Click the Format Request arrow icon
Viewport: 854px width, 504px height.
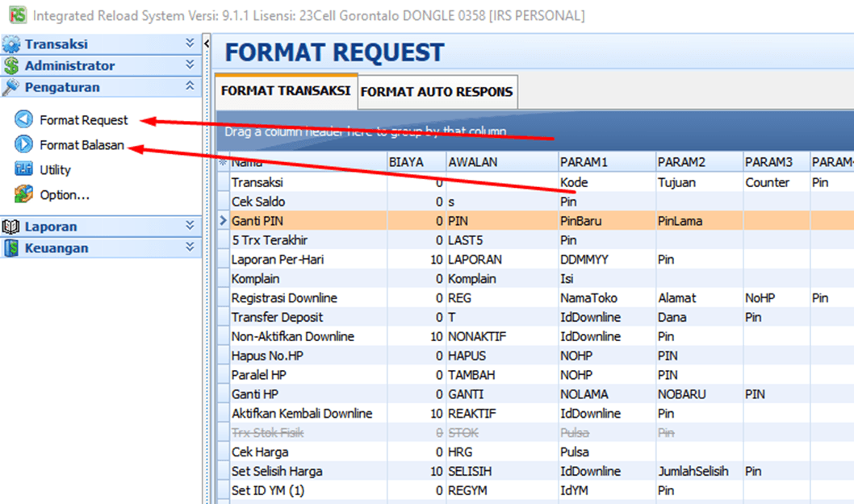point(24,120)
